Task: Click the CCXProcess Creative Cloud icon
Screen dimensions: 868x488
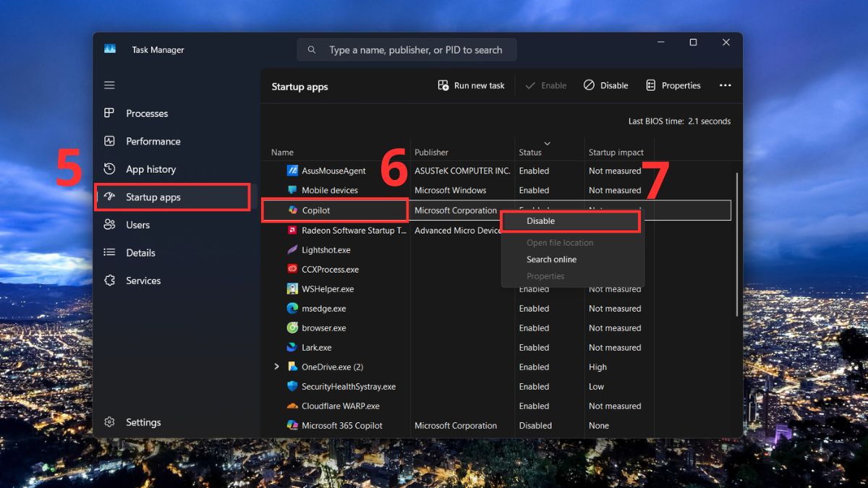Action: tap(292, 269)
